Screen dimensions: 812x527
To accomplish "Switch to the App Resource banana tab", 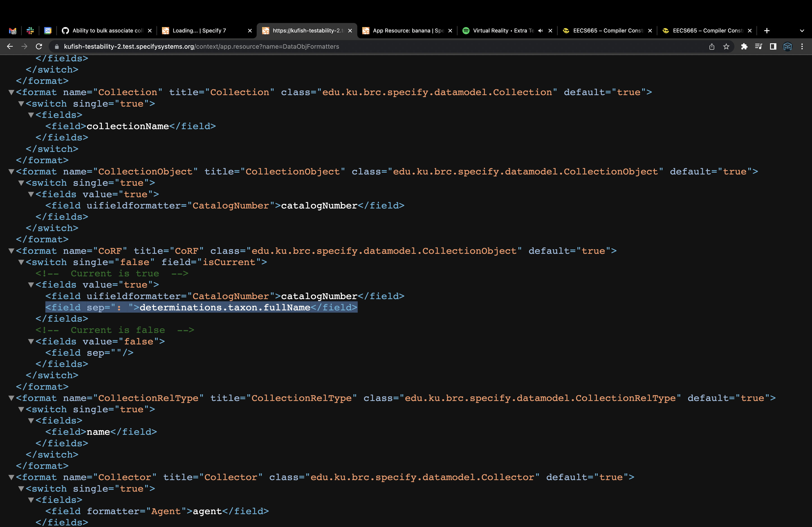I will coord(406,30).
